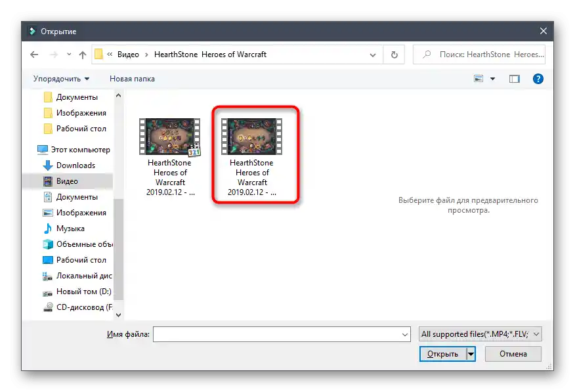Open Локальный диск in sidebar
The height and width of the screenshot is (392, 575).
[77, 276]
